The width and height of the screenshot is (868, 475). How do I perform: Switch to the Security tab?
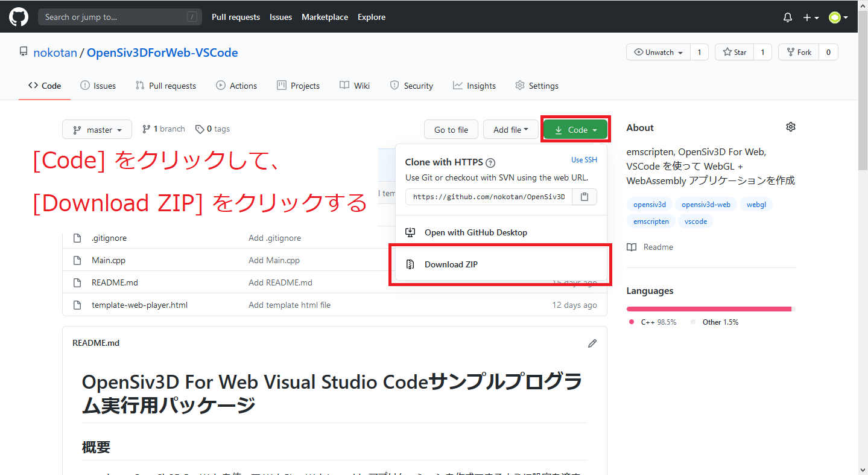click(411, 86)
